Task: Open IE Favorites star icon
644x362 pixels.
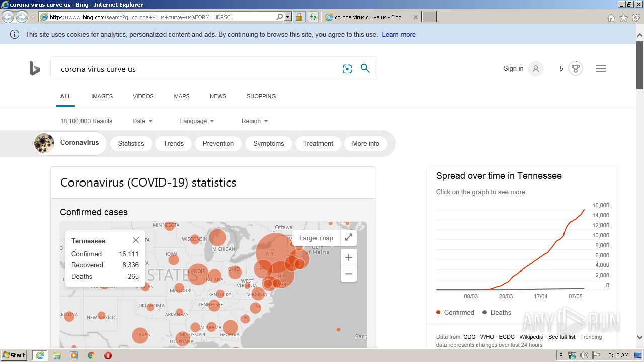Action: 623,18
